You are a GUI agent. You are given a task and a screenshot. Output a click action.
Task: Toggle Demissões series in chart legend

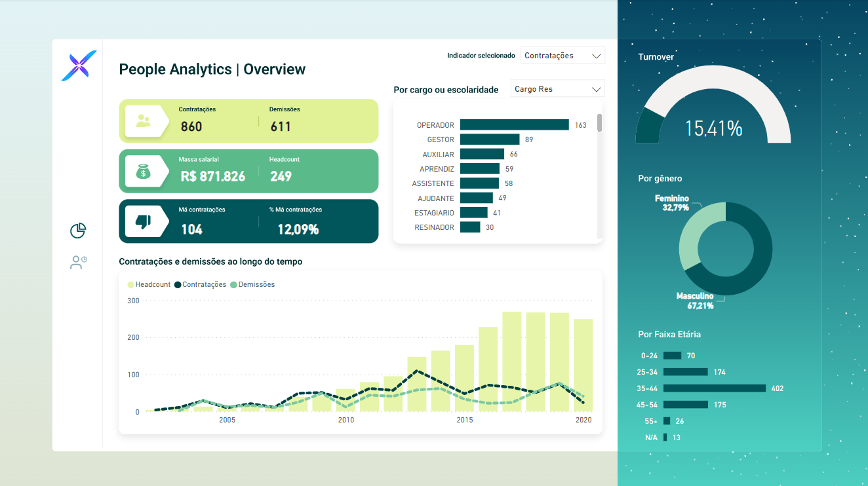coord(252,284)
